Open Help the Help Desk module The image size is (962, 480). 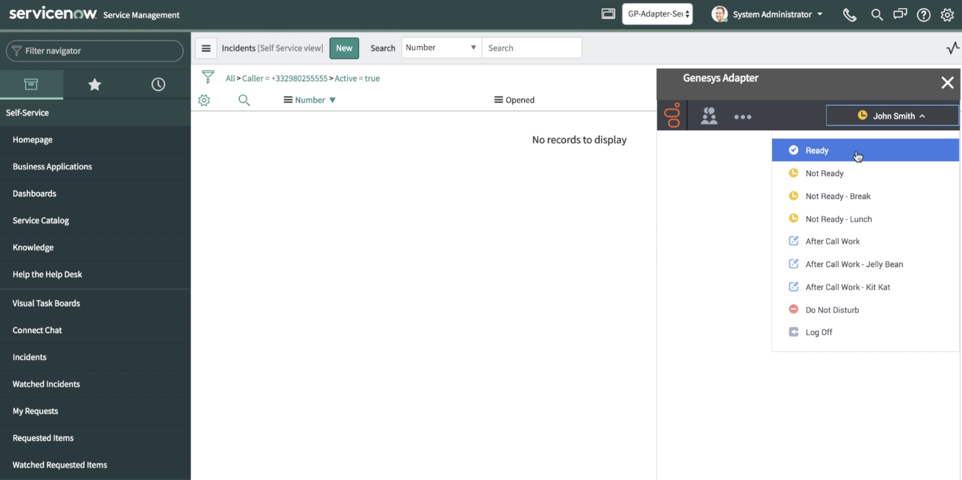pos(47,275)
